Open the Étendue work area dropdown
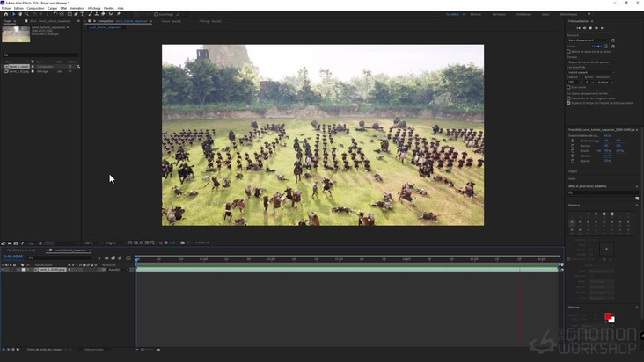This screenshot has width=644, height=362. coord(591,62)
